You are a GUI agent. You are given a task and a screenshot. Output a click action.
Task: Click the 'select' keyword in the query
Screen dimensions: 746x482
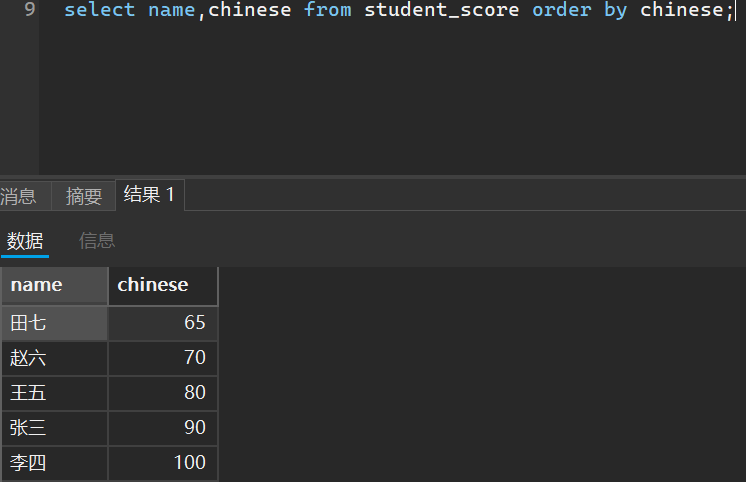point(99,10)
